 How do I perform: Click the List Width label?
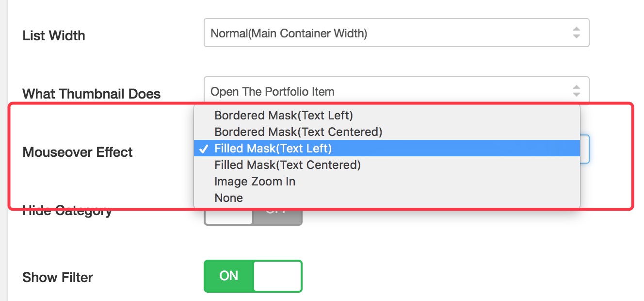click(54, 36)
